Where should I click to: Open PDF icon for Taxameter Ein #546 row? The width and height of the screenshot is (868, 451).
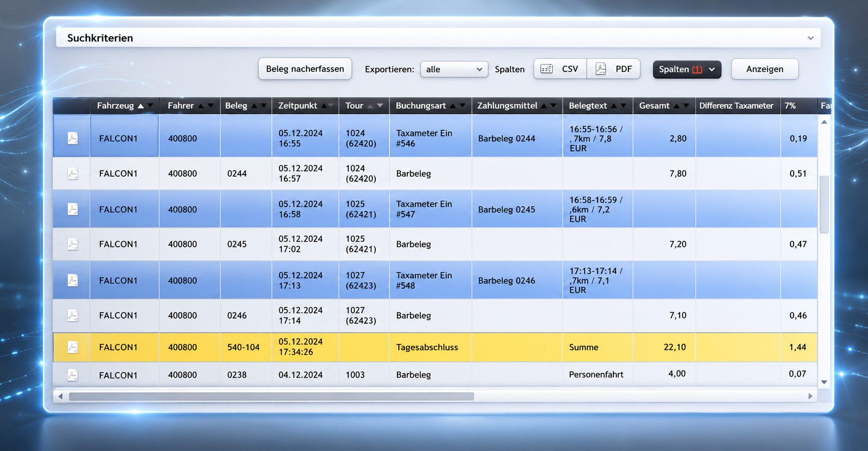[x=73, y=138]
